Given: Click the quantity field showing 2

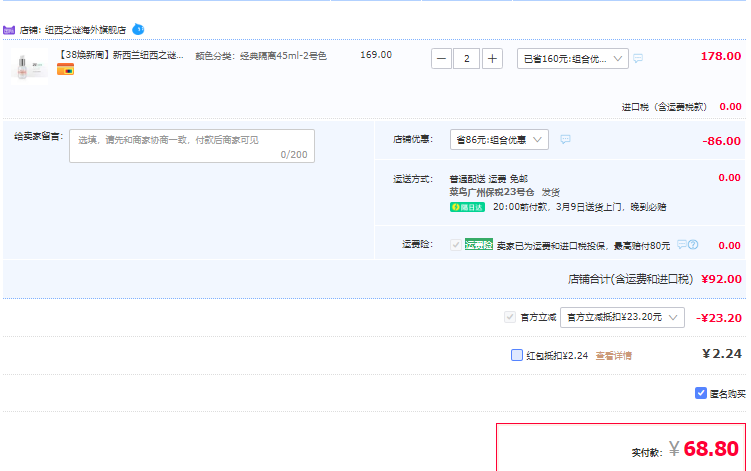Looking at the screenshot, I should point(467,59).
